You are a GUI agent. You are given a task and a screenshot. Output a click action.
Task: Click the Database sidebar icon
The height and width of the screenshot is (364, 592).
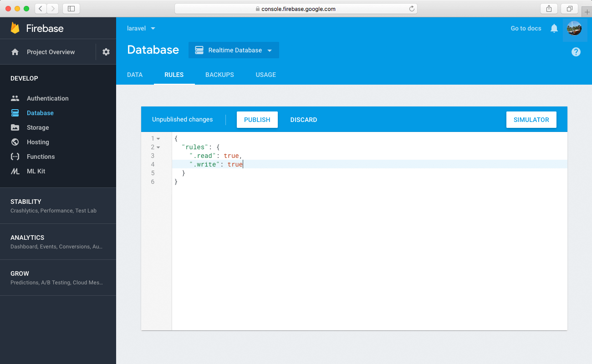coord(15,113)
